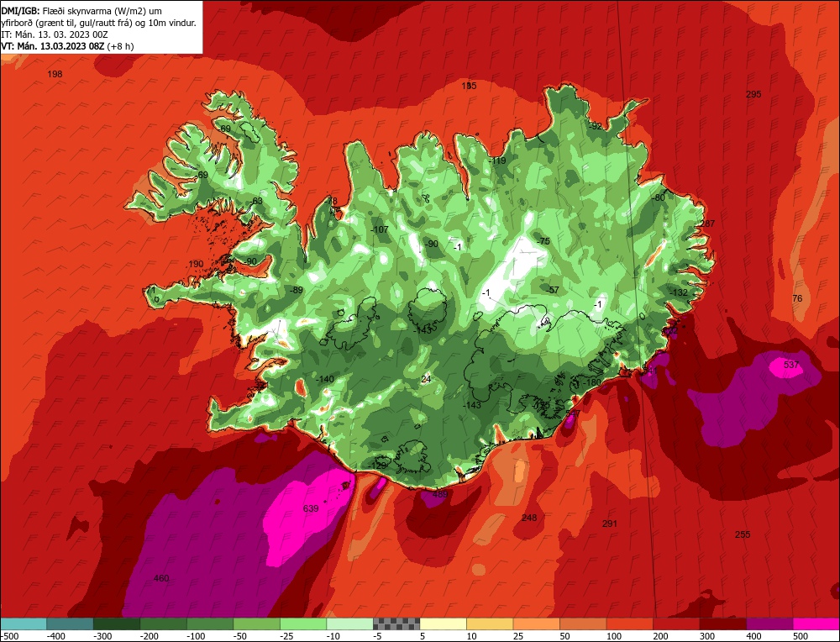840x642 pixels.
Task: Click the value '460' in the purple area
Action: tap(161, 578)
